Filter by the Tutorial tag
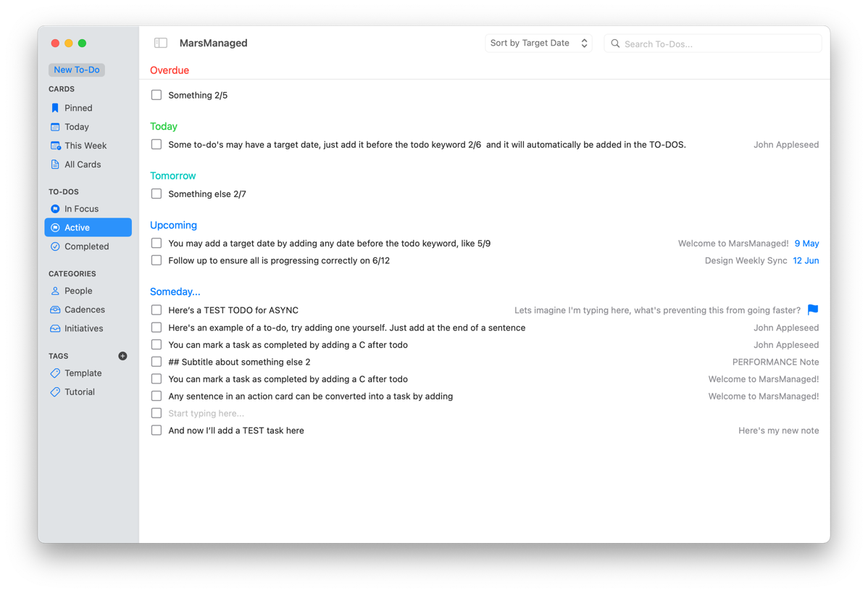Image resolution: width=868 pixels, height=593 pixels. coord(88,392)
